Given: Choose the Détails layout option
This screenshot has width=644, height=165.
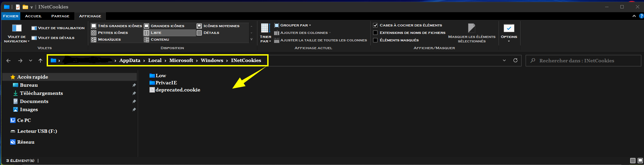Looking at the screenshot, I should point(208,33).
